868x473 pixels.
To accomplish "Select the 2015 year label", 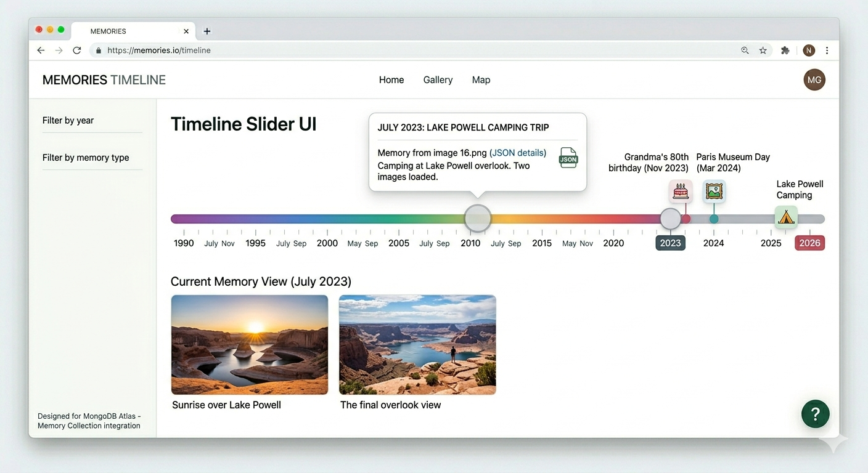I will pyautogui.click(x=542, y=243).
